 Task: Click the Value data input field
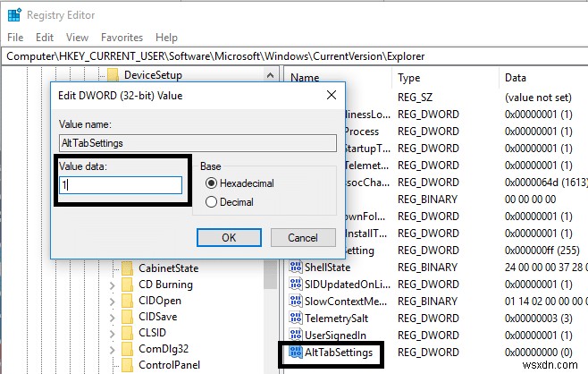pyautogui.click(x=121, y=185)
